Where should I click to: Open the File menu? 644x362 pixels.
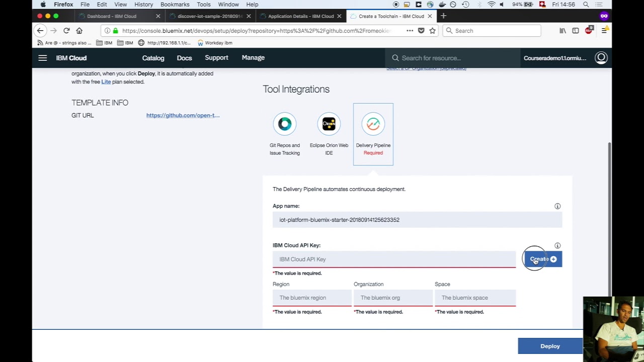(x=85, y=5)
